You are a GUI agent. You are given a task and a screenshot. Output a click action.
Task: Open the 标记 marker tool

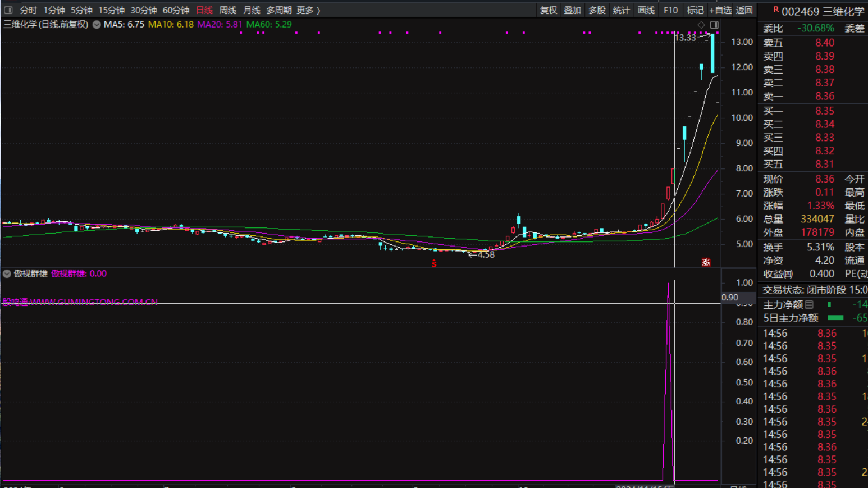click(695, 10)
